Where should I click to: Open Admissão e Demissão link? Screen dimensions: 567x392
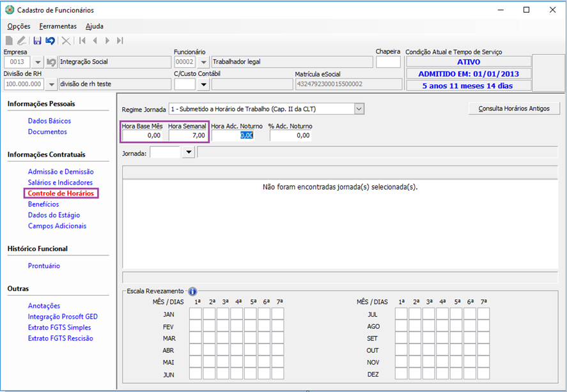(x=61, y=172)
